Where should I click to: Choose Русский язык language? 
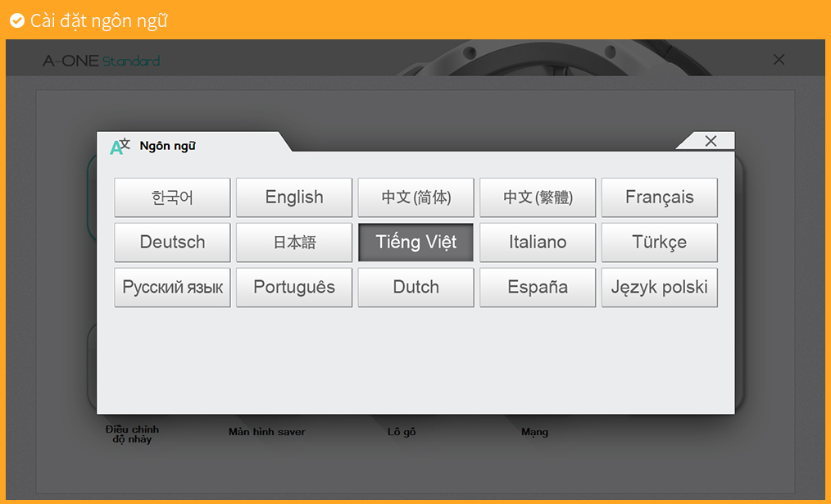172,288
